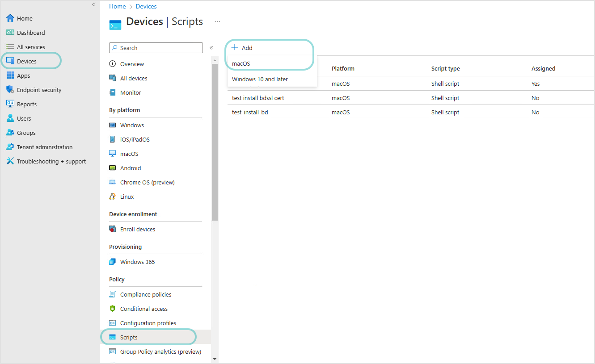Go to Endpoint security
This screenshot has height=364, width=595.
(x=39, y=89)
